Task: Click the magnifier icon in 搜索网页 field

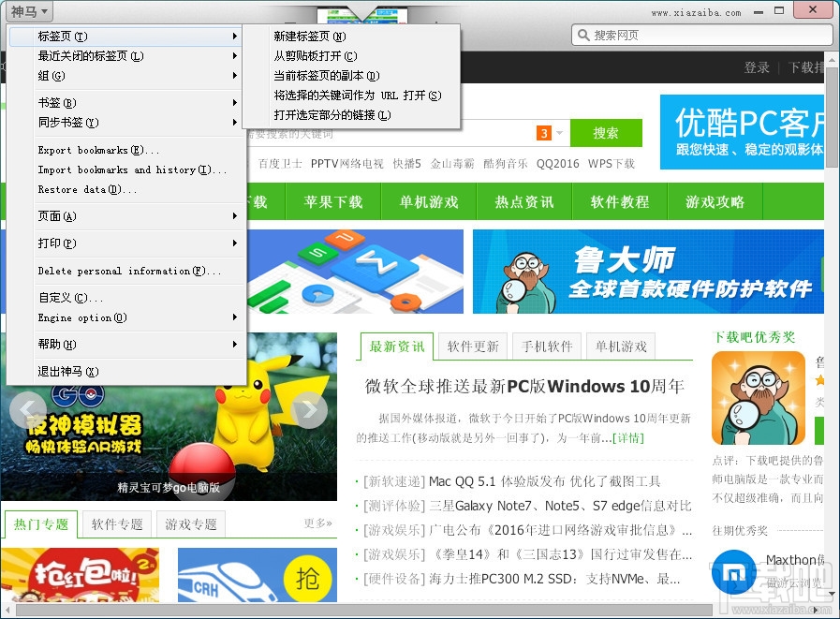Action: 583,34
